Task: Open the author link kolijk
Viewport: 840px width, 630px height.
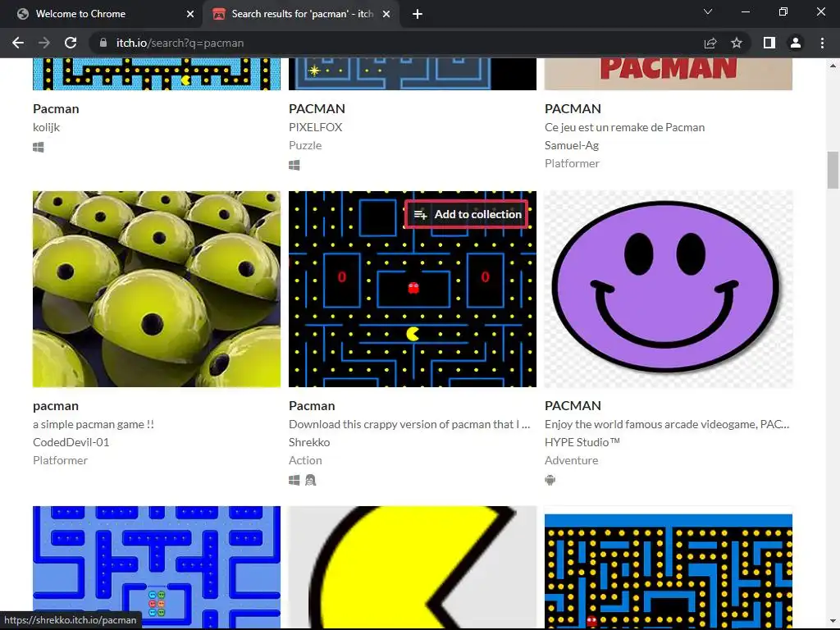Action: click(46, 127)
